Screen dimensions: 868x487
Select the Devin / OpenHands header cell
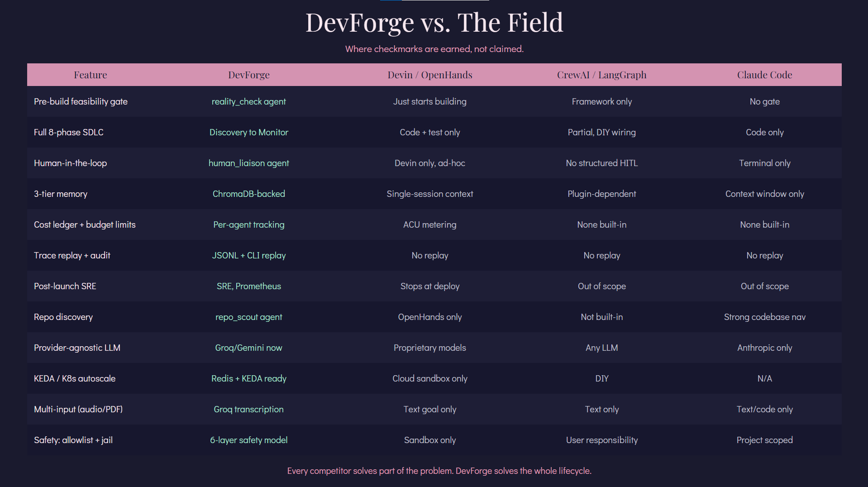(429, 75)
